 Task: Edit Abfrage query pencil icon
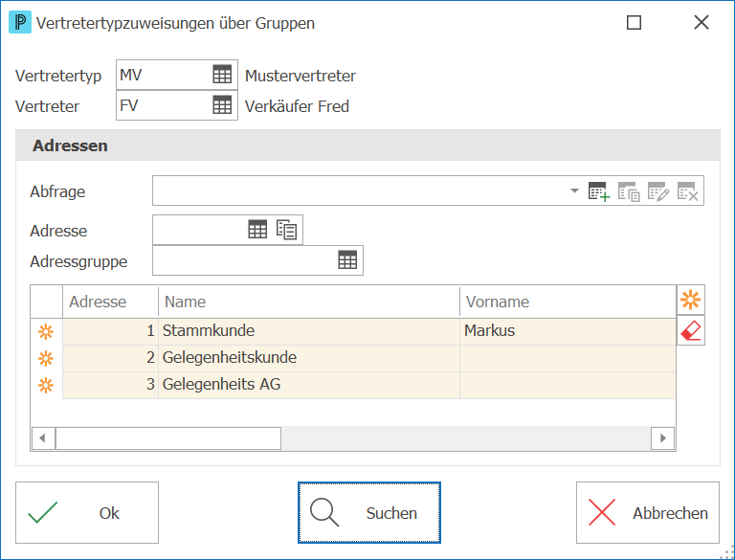coord(658,191)
